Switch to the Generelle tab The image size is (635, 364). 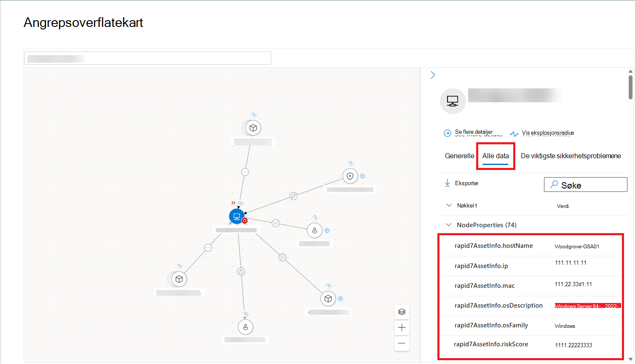coord(459,156)
